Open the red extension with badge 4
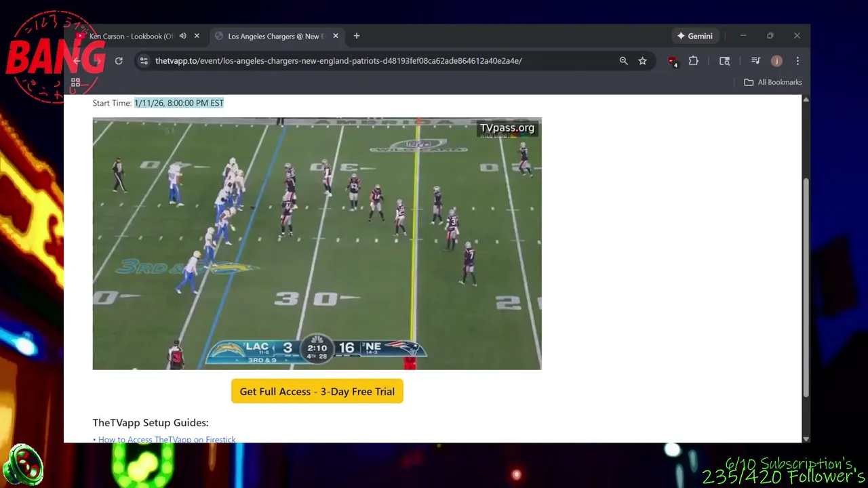 (672, 61)
